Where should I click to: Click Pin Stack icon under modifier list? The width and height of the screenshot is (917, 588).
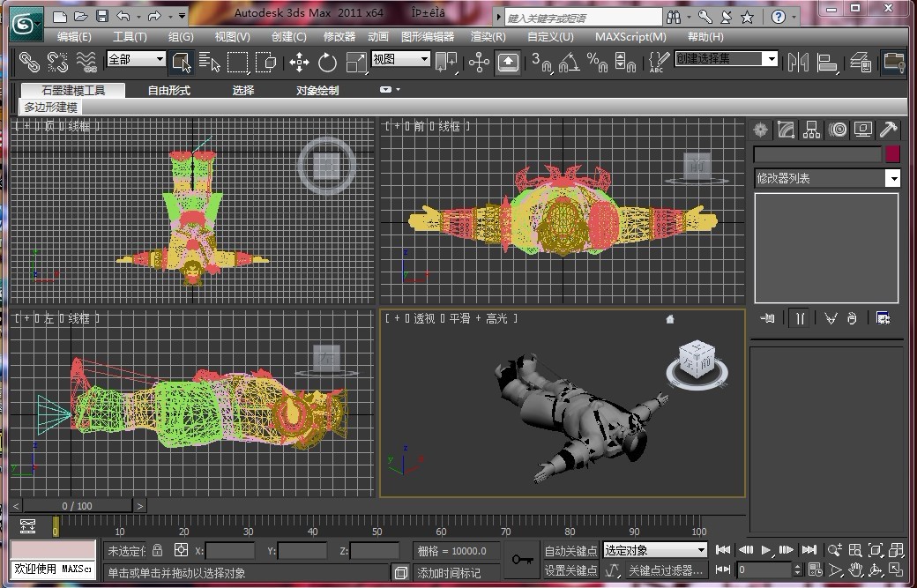point(767,318)
